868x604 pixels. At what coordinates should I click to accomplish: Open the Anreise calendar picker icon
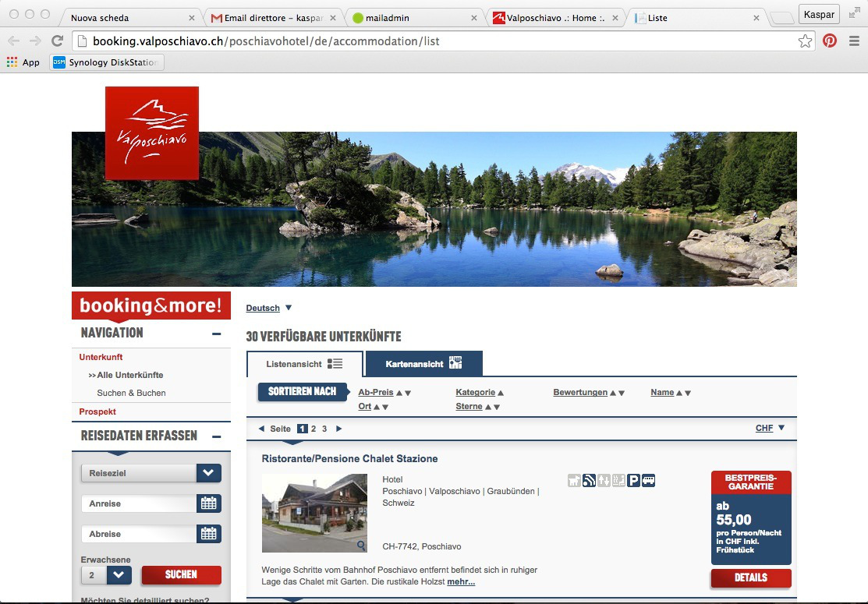tap(208, 503)
